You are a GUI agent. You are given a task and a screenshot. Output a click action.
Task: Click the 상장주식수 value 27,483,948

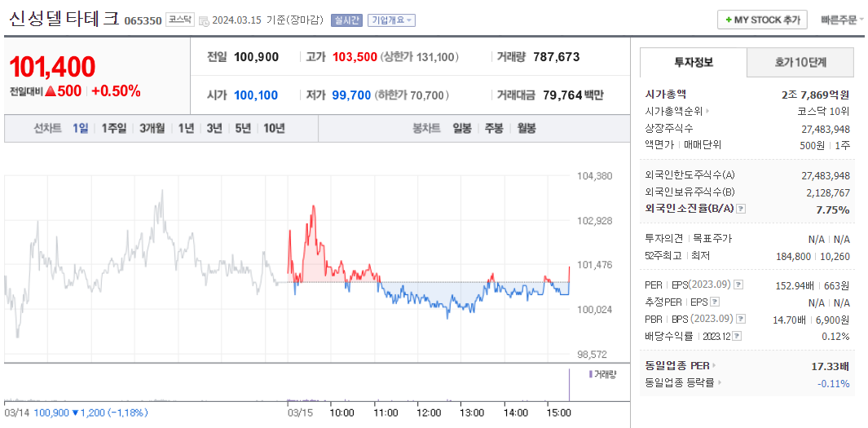[x=826, y=128]
